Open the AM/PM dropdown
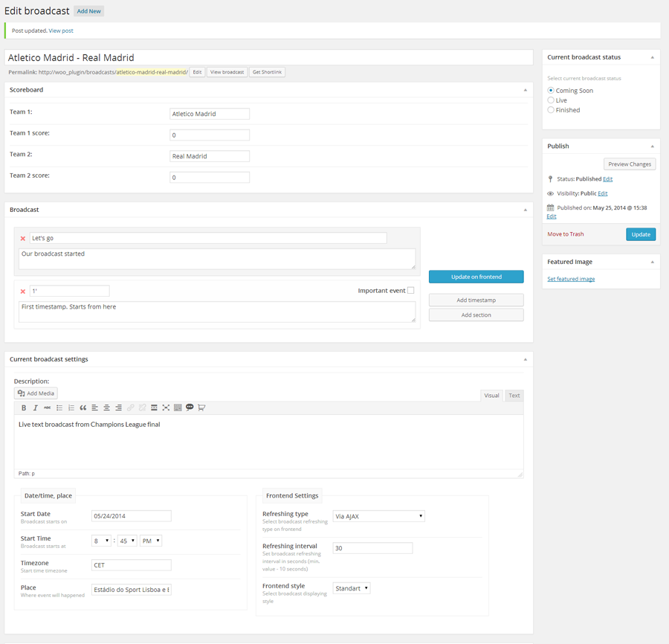 coord(151,541)
